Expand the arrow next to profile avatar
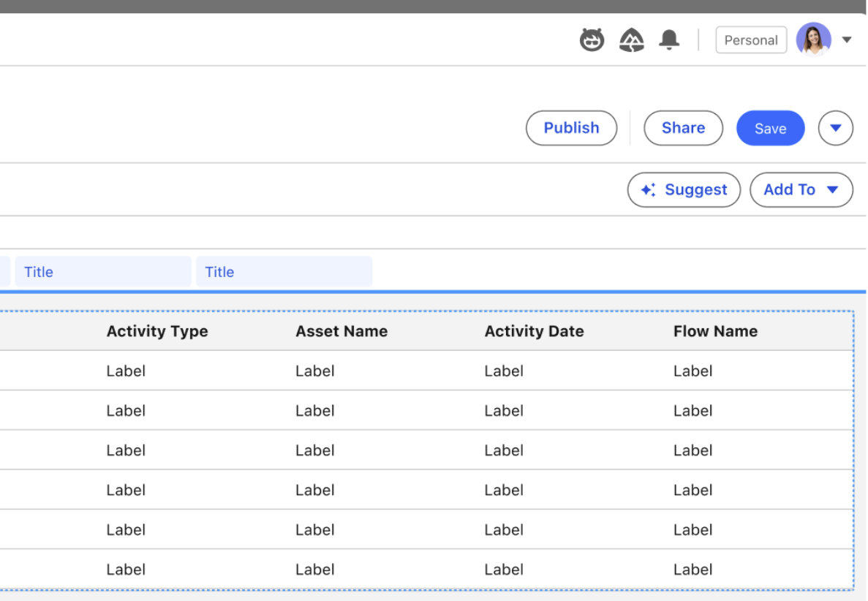 click(847, 40)
